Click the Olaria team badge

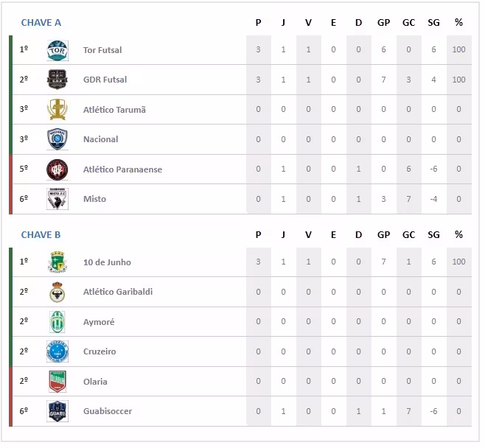coord(57,382)
